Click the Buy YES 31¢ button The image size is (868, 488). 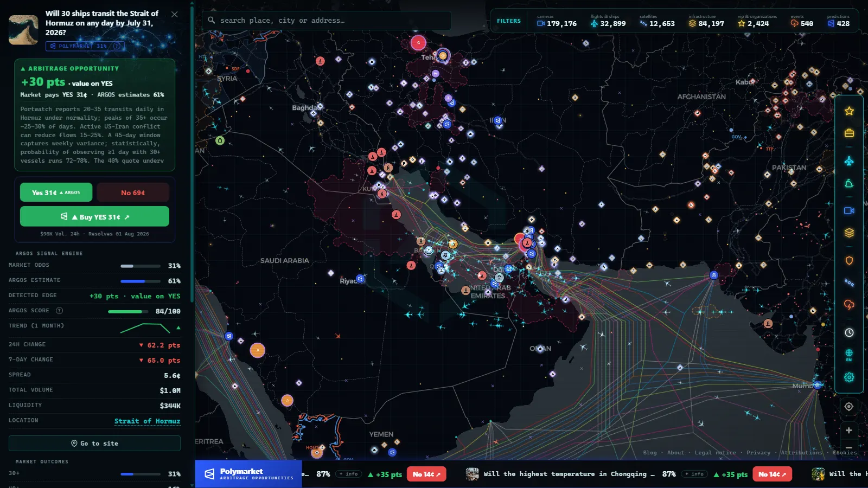pos(94,216)
